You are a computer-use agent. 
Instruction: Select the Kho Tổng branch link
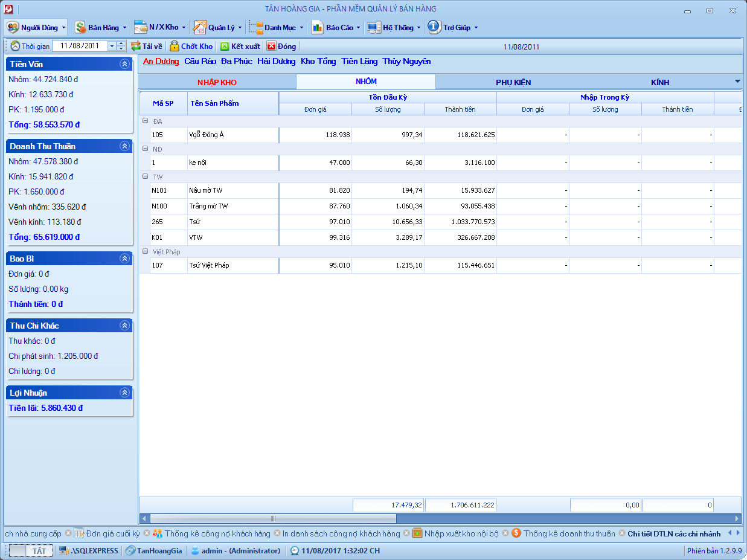(x=318, y=62)
